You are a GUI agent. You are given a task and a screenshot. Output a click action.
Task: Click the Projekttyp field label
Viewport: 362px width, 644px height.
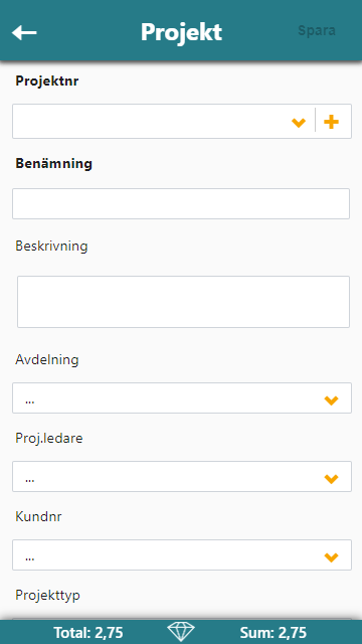[48, 596]
